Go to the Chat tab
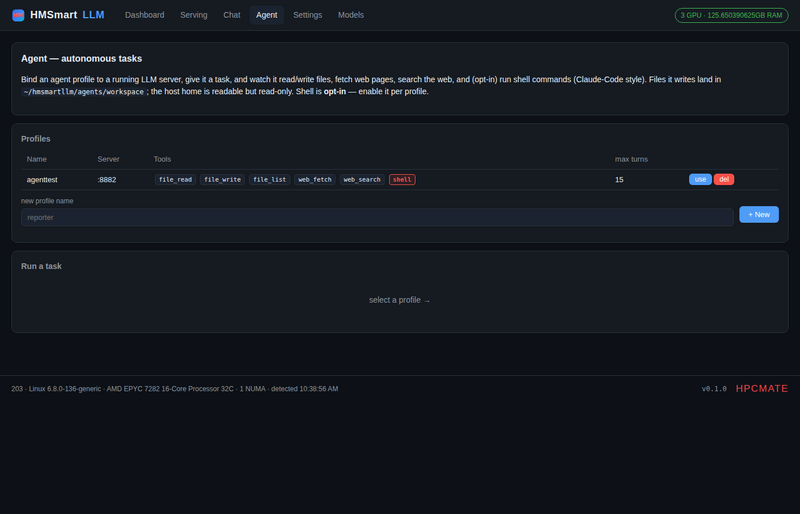 click(x=232, y=15)
